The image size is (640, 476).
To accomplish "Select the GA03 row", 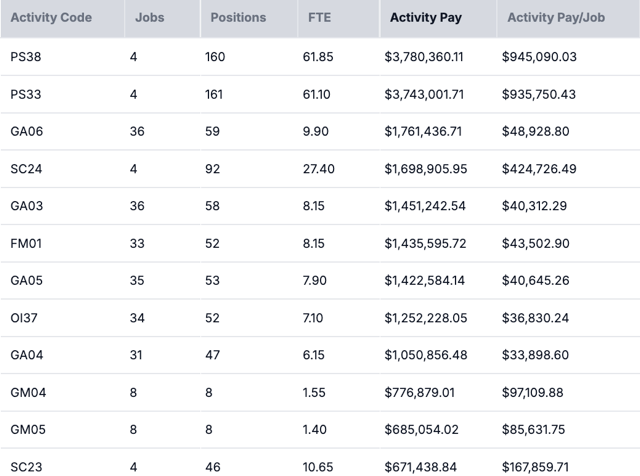I will pos(27,205).
